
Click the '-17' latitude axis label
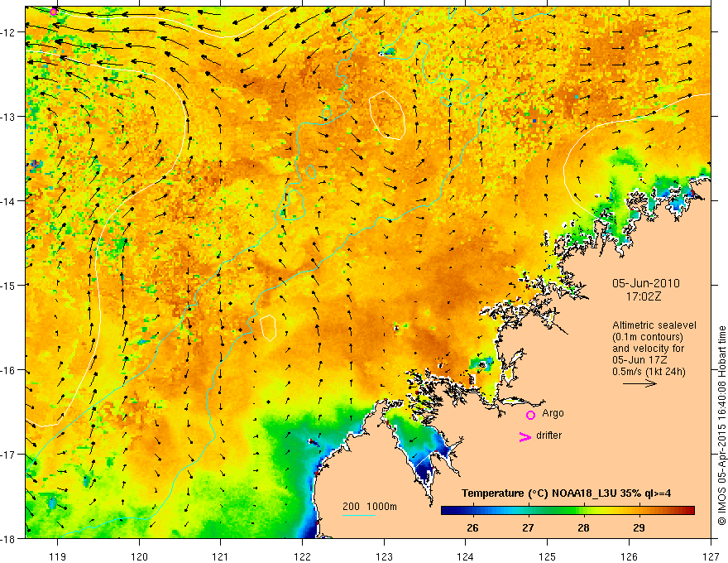click(10, 455)
